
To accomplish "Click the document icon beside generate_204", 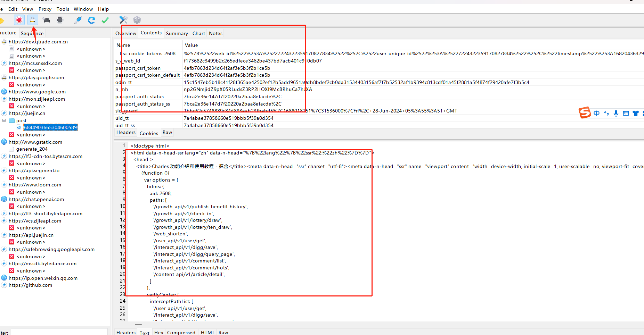I will [x=12, y=149].
